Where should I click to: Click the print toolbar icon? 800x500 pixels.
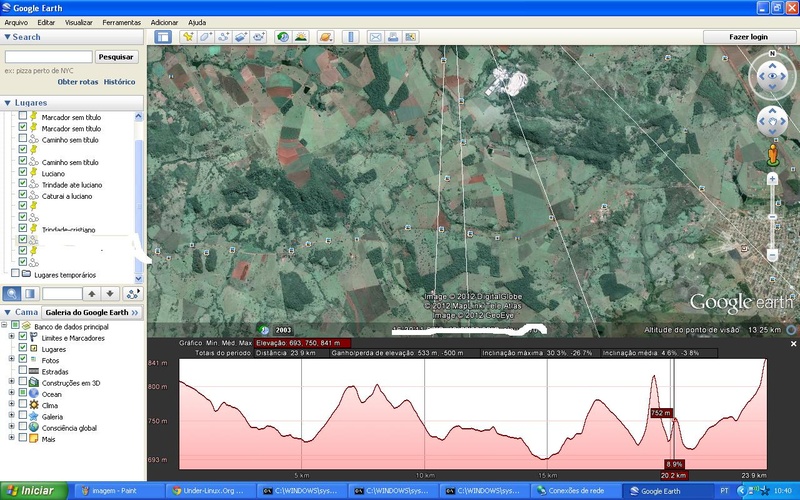click(x=394, y=37)
